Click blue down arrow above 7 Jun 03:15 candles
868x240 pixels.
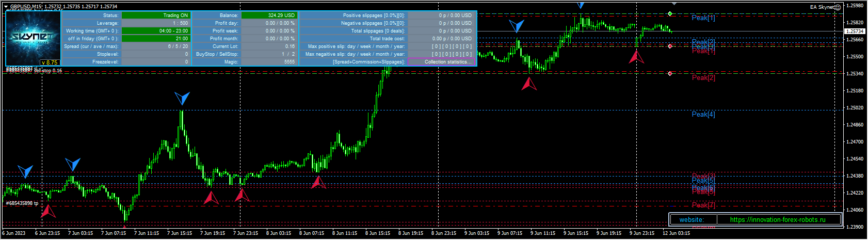coord(73,165)
